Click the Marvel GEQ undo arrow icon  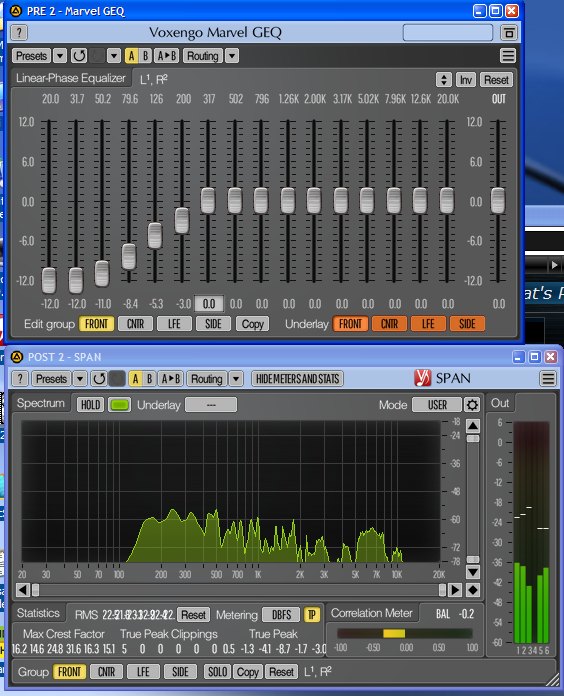click(x=79, y=56)
